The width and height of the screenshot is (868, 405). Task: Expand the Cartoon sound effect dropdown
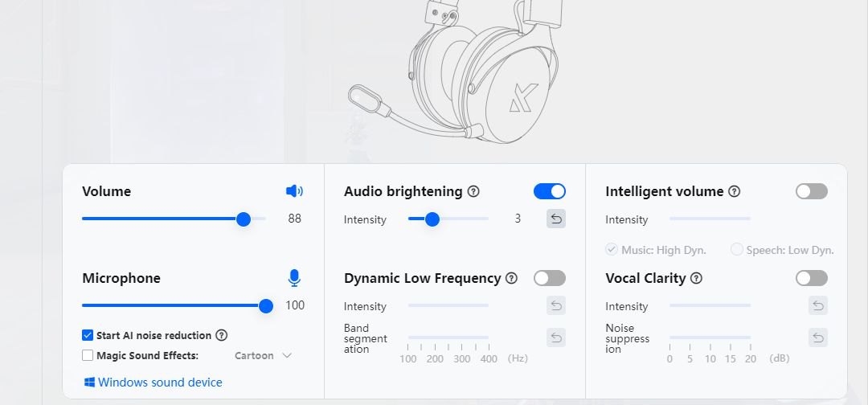pyautogui.click(x=263, y=355)
